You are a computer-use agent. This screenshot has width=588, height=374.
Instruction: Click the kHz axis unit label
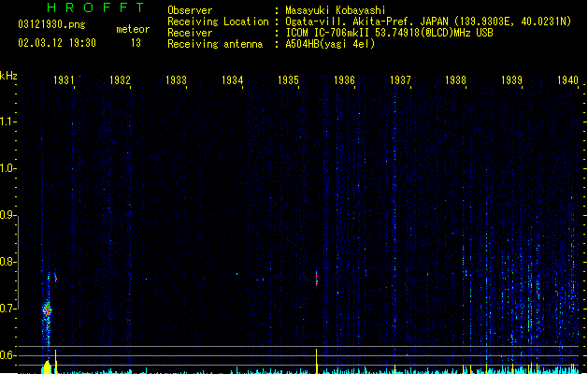8,76
